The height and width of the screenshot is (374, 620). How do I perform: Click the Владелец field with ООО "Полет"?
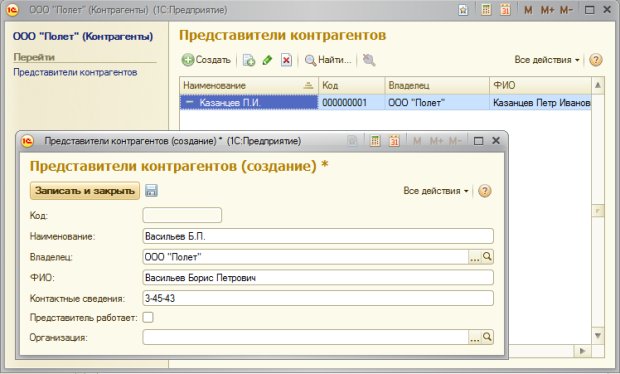tap(305, 257)
